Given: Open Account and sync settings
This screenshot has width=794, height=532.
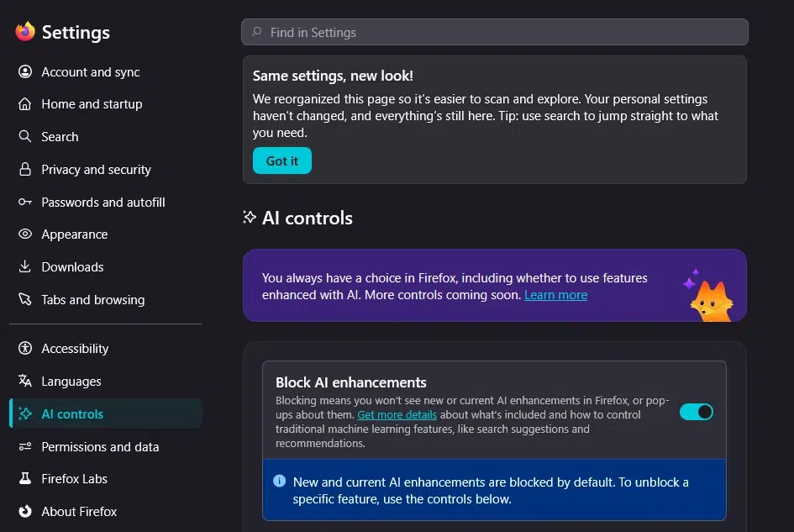Looking at the screenshot, I should coord(106,72).
